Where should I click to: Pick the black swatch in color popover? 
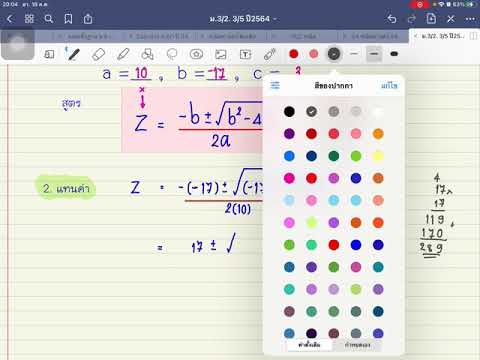(x=289, y=111)
